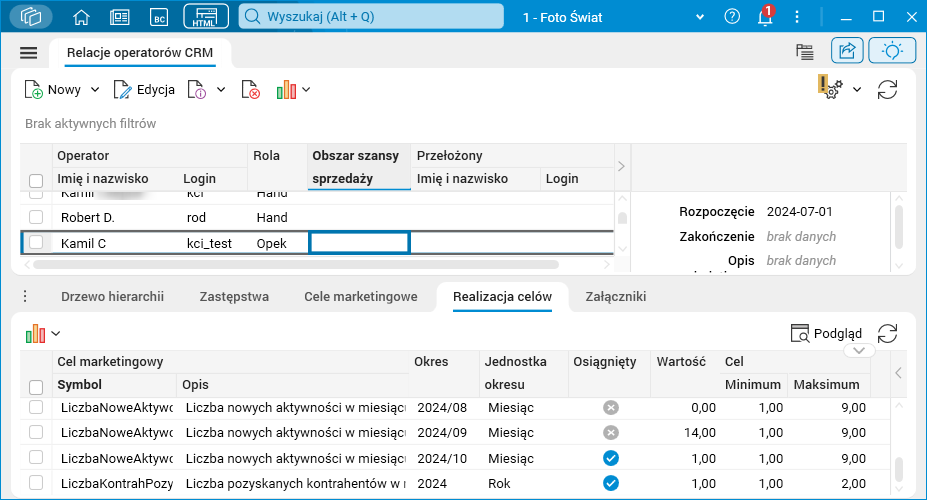Click the delete document icon
Viewport: 927px width, 500px height.
[251, 90]
